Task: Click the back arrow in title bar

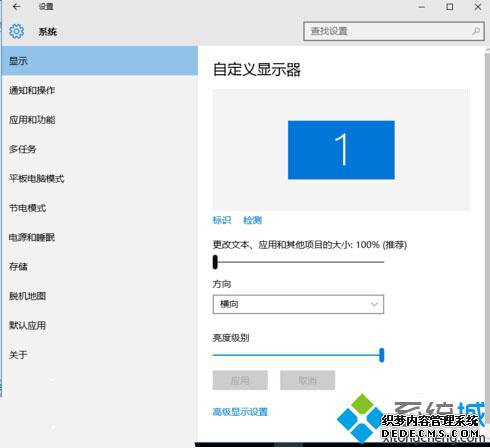Action: (x=16, y=7)
